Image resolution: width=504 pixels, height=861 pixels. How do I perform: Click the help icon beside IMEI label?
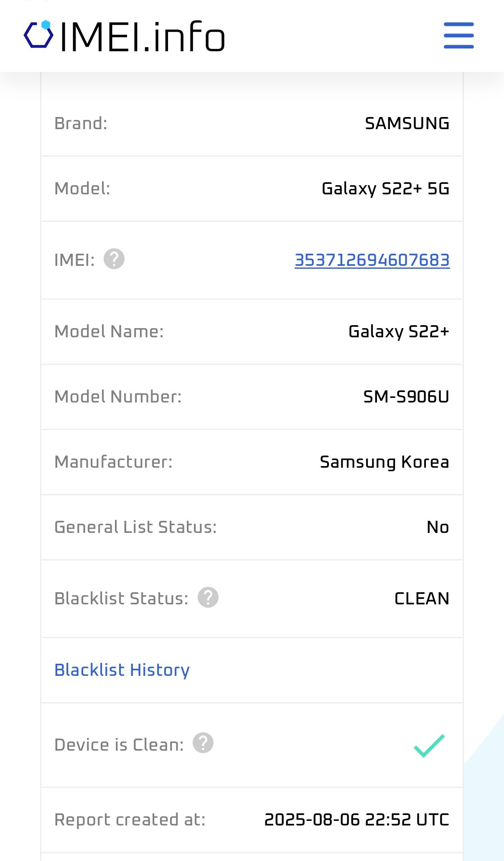(114, 259)
